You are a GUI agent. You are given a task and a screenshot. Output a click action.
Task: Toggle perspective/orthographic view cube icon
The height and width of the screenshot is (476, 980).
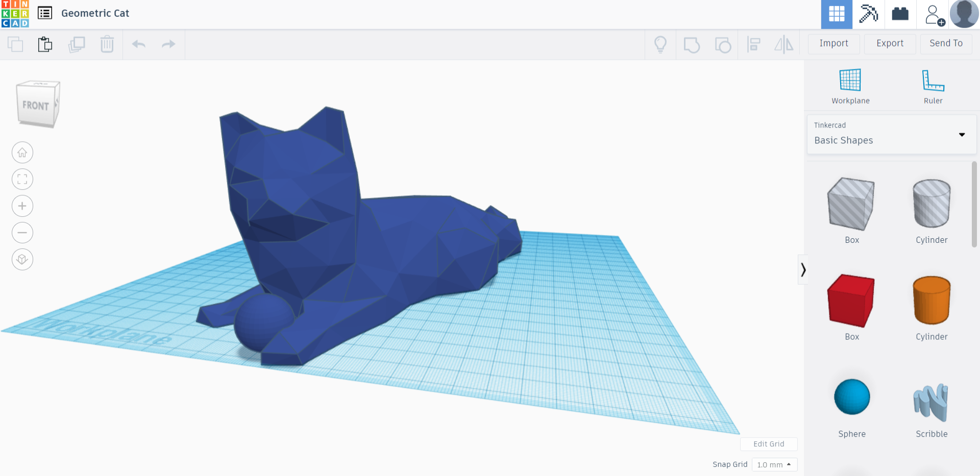22,259
